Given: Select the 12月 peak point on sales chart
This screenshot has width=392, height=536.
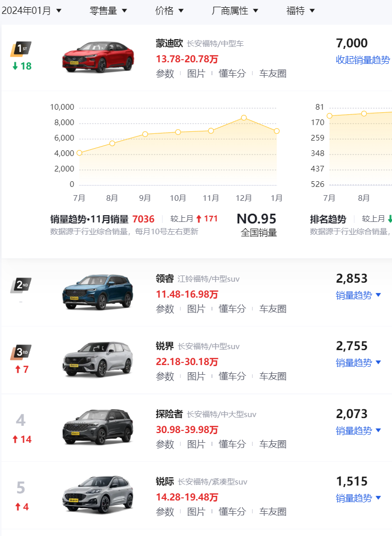Looking at the screenshot, I should pos(244,117).
